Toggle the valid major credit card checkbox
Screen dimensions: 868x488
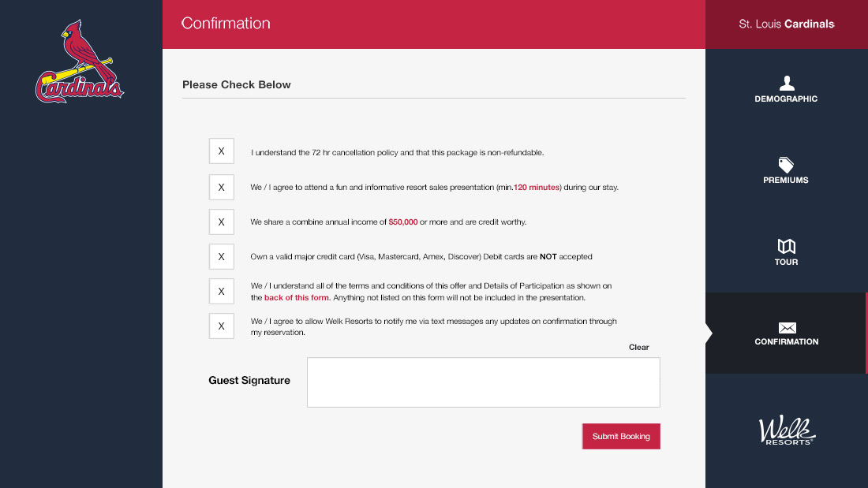point(222,257)
